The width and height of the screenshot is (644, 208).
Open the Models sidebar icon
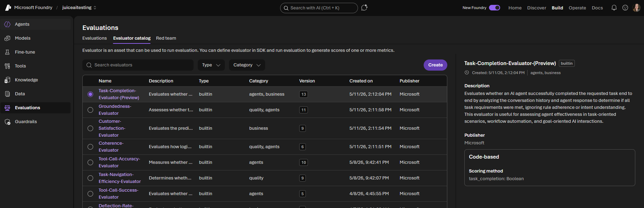click(7, 38)
